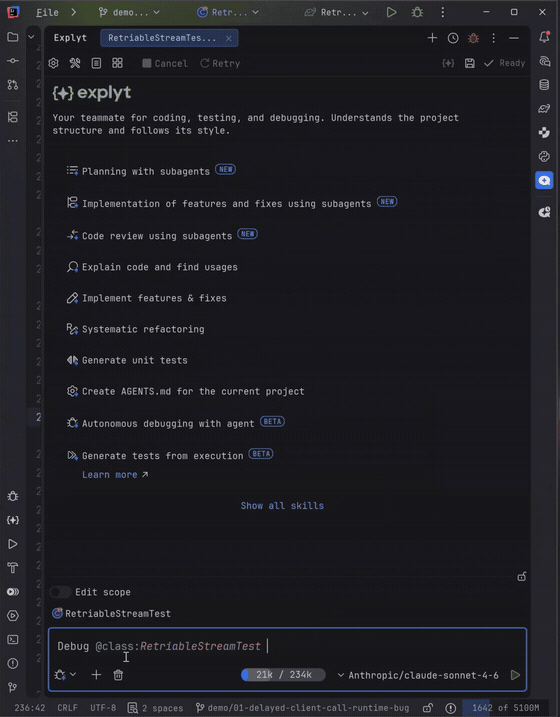Open the Explyt tools wrench icon
This screenshot has height=717, width=560.
(x=75, y=63)
